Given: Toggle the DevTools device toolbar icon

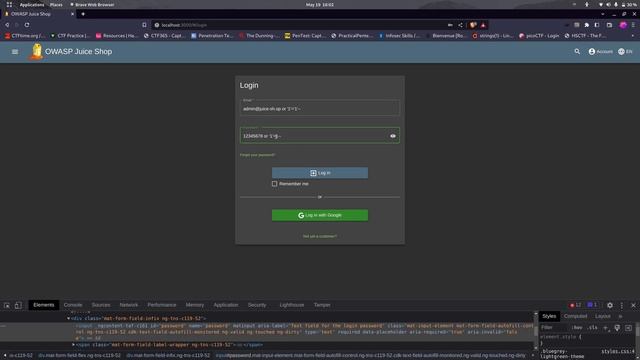Looking at the screenshot, I should 18,305.
